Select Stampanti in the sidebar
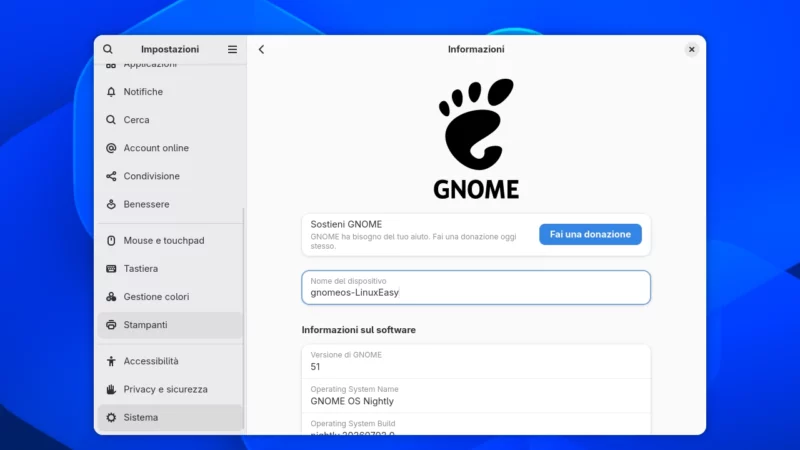Viewport: 800px width, 450px height. click(169, 325)
